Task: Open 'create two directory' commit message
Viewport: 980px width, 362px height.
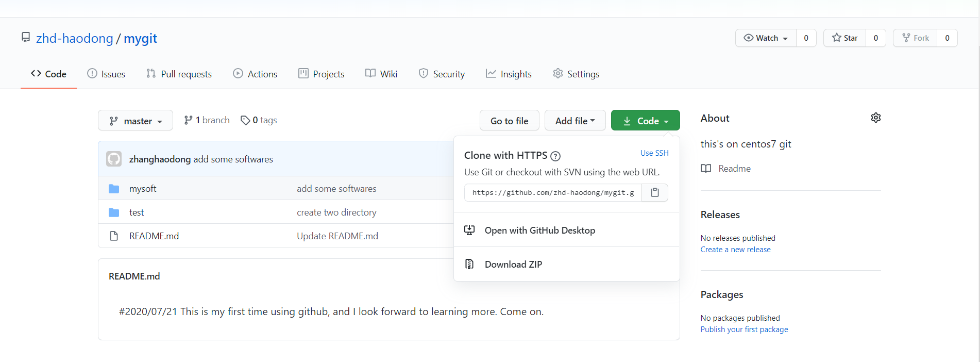Action: (x=336, y=212)
